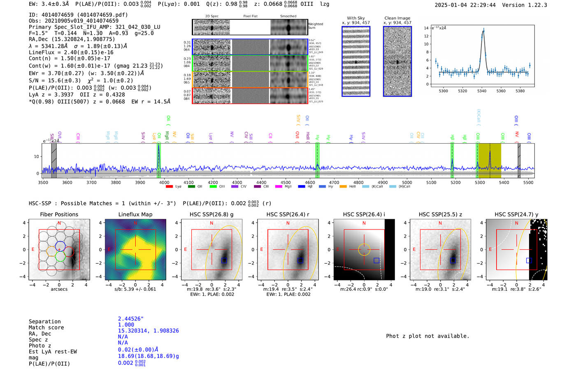The image size is (576, 392).
Task: Select the HSC SSP(26.8) g cutout
Action: [211, 250]
